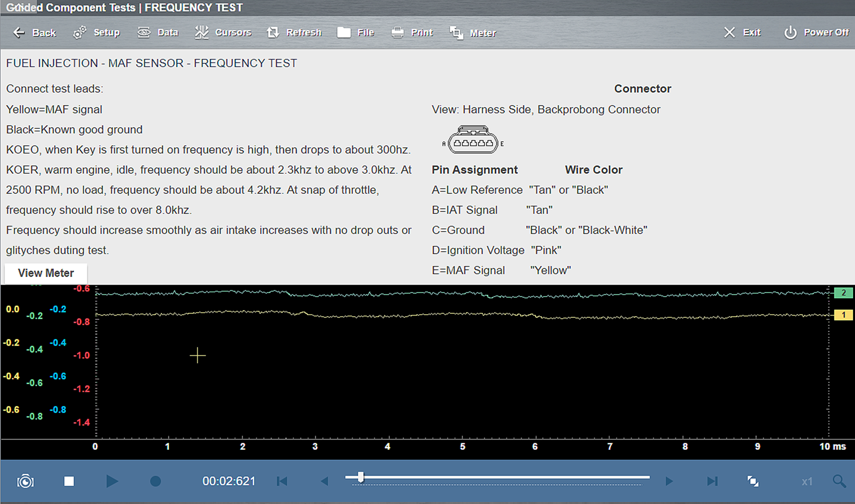Viewport: 855px width, 504px height.
Task: Enable Cursors tool in toolbar
Action: tap(202, 33)
